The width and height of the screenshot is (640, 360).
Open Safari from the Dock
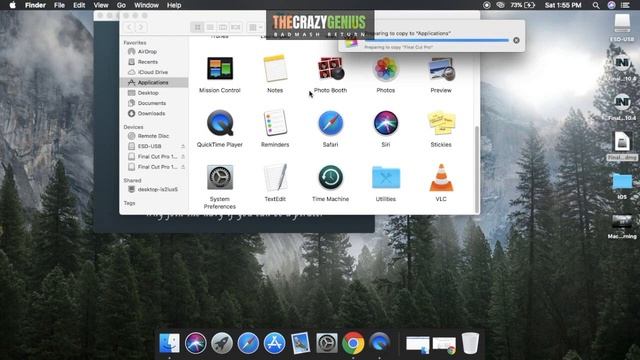pos(248,343)
